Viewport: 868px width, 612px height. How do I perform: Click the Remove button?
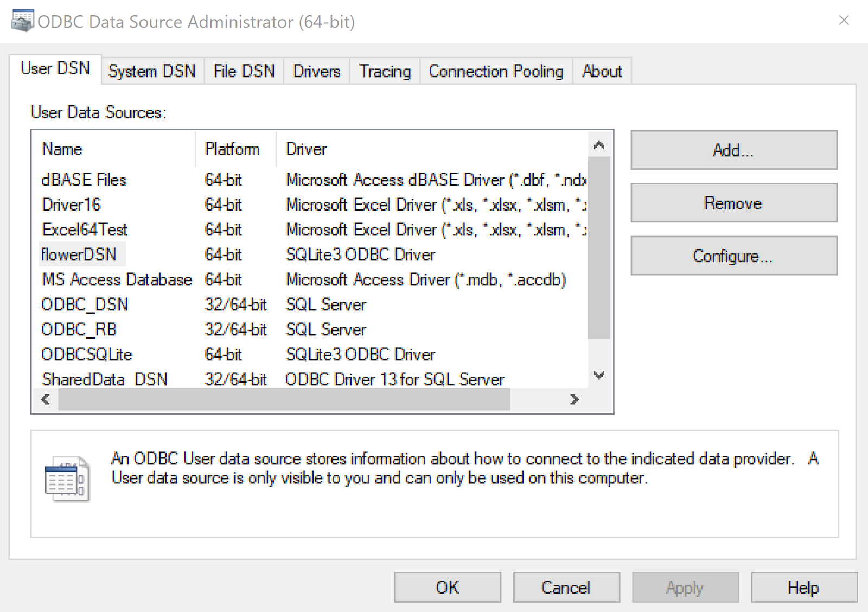click(x=733, y=203)
